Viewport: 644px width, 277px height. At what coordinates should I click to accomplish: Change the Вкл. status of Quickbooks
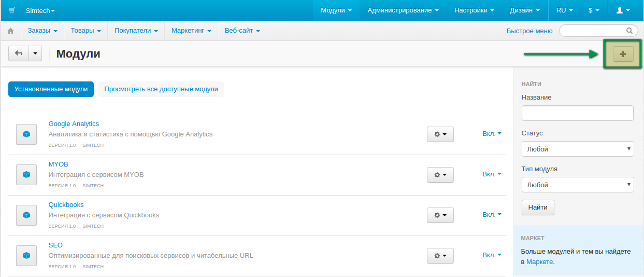coord(492,215)
